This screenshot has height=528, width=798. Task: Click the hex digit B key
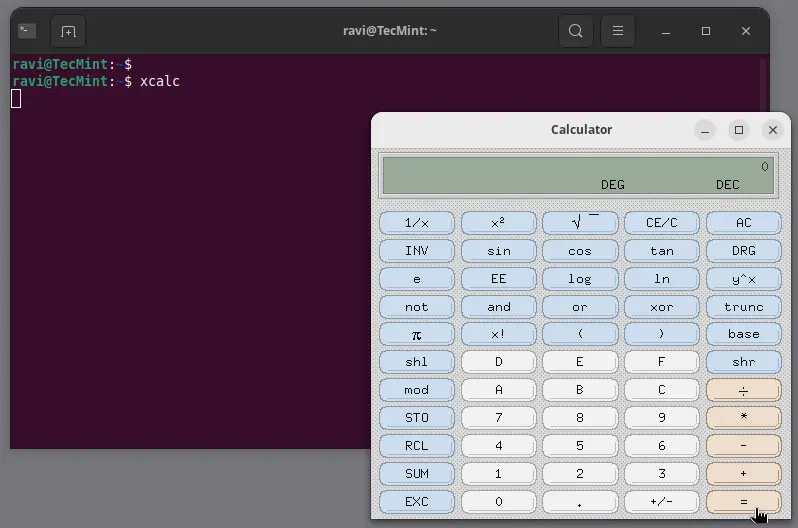click(580, 390)
